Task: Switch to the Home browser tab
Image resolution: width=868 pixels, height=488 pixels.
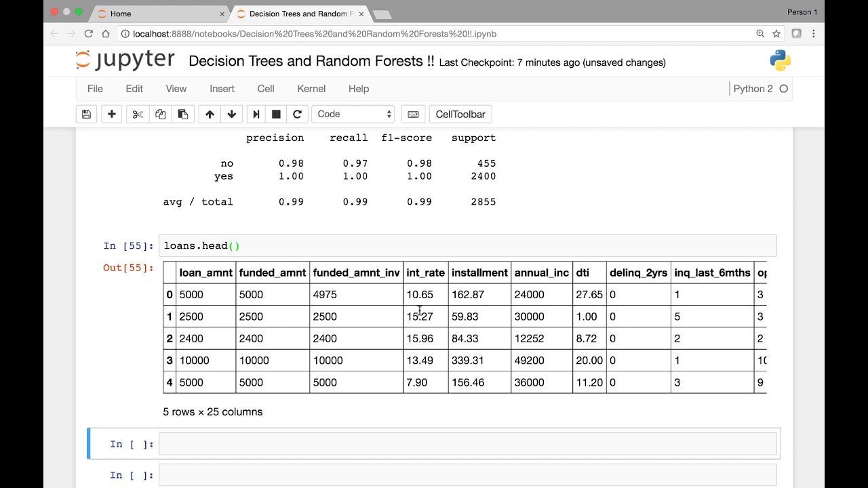Action: pyautogui.click(x=159, y=14)
